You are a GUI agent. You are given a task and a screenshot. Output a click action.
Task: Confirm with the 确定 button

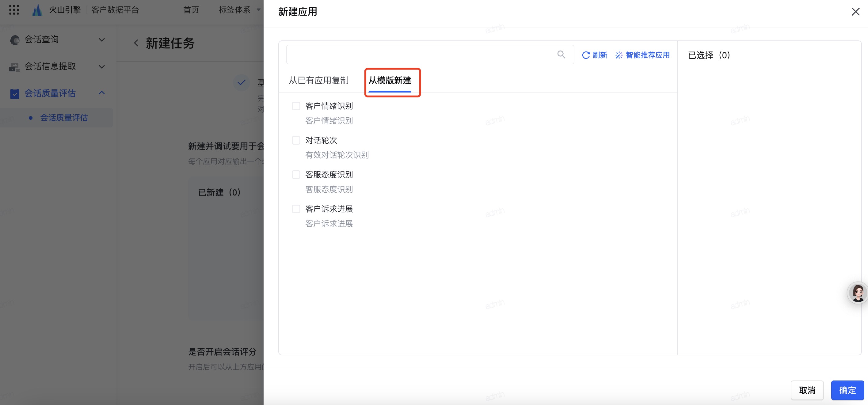click(847, 390)
